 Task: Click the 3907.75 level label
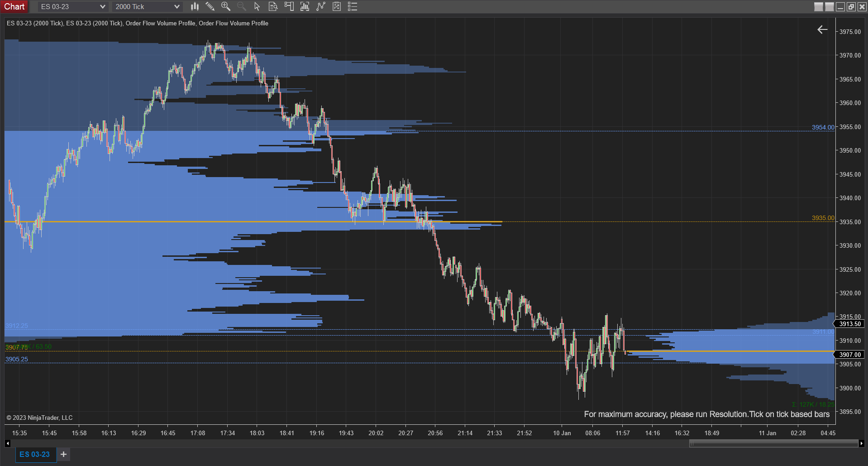[x=17, y=347]
